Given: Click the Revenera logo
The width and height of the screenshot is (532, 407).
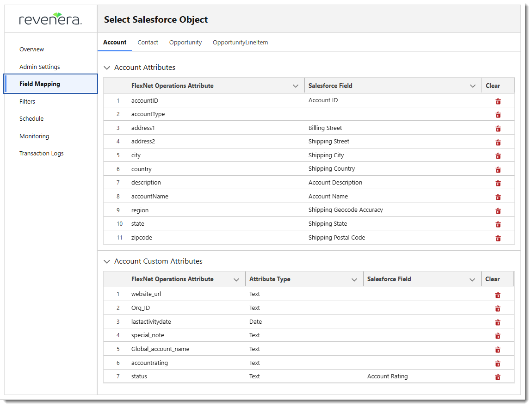Looking at the screenshot, I should coord(50,19).
